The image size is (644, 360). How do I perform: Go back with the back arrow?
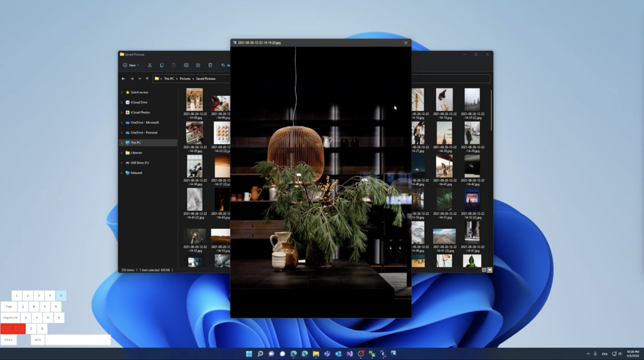pos(123,79)
